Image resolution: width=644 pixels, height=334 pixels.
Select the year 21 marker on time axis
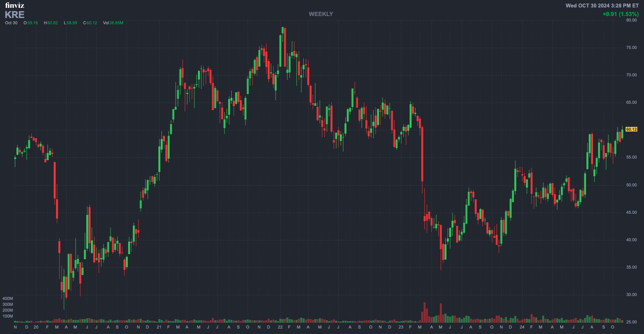point(159,327)
